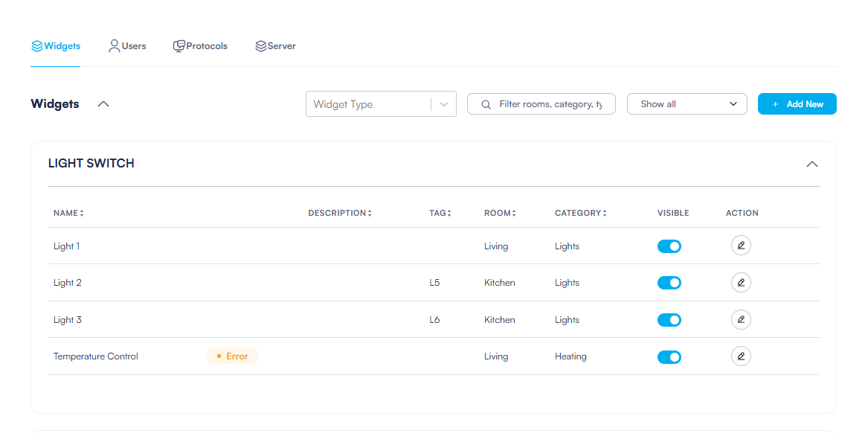
Task: Open edit action for Light 3
Action: tap(741, 320)
